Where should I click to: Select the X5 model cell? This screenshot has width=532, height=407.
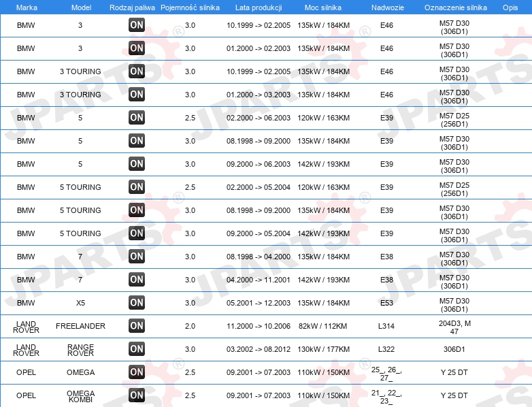click(80, 303)
